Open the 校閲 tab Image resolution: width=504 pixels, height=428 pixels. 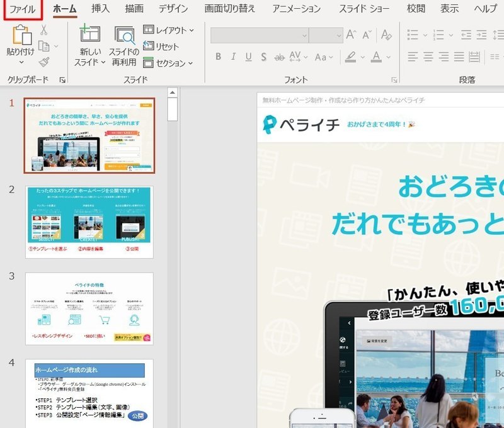tap(416, 8)
